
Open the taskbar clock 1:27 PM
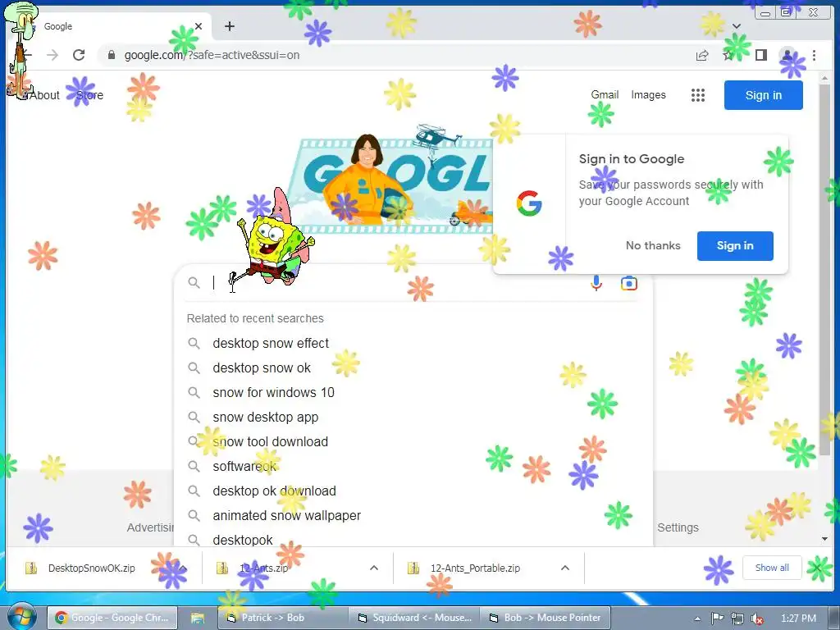point(798,619)
